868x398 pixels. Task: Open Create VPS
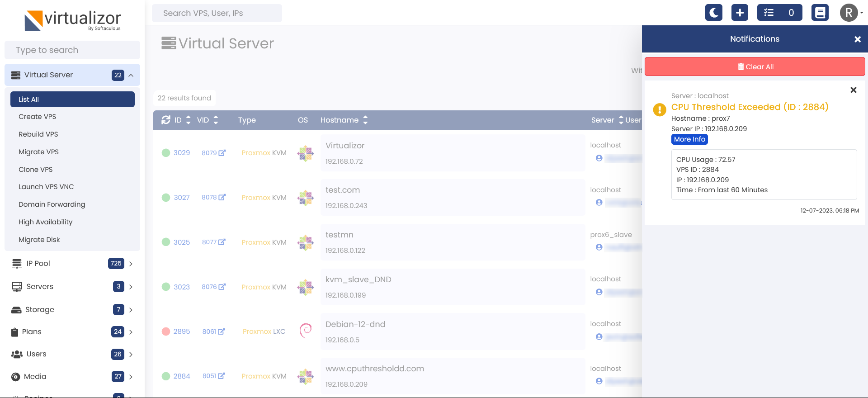pos(38,117)
